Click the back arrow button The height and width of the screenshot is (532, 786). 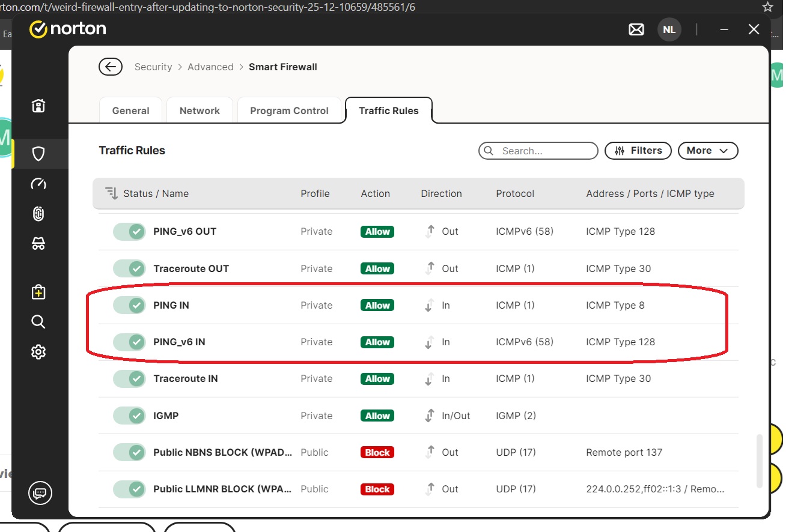tap(111, 67)
